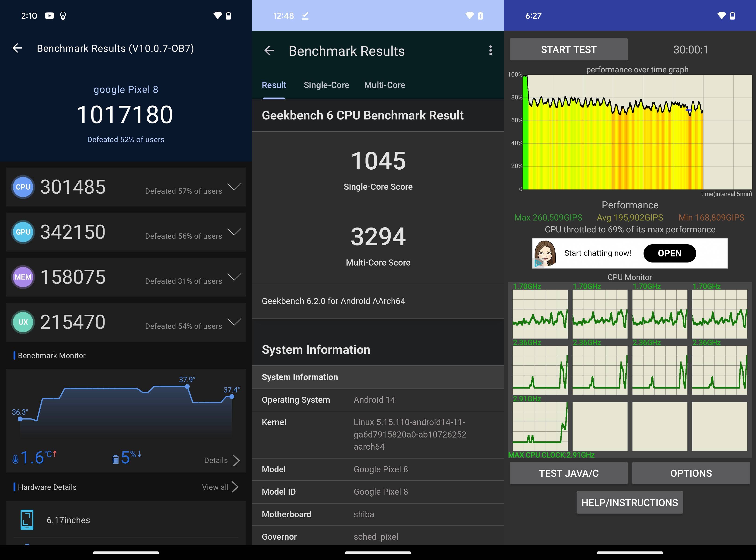Screen dimensions: 756x560
Task: Tap the GPU score badge icon
Action: click(23, 232)
